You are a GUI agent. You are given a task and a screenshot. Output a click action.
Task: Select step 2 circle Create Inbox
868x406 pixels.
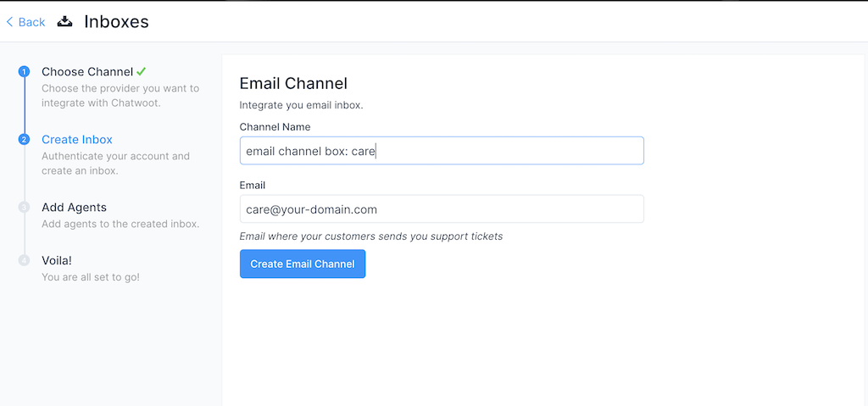pyautogui.click(x=24, y=140)
